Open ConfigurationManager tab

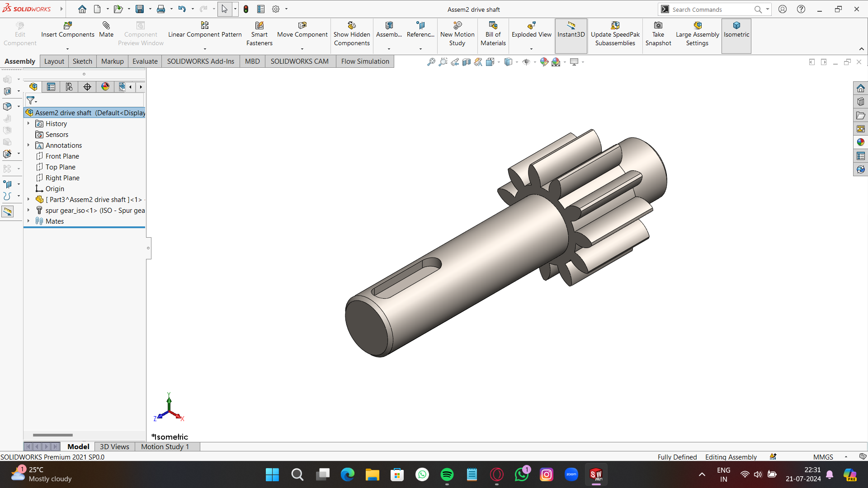(x=69, y=87)
